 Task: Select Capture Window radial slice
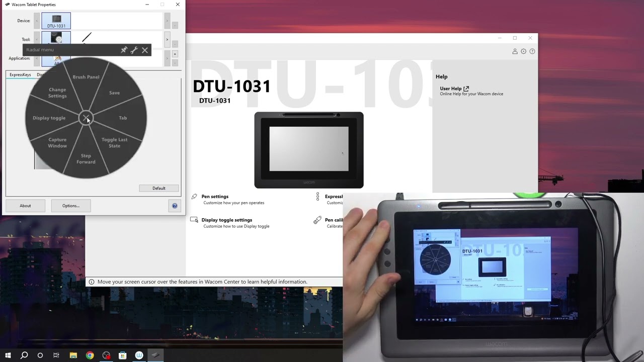coord(57,143)
